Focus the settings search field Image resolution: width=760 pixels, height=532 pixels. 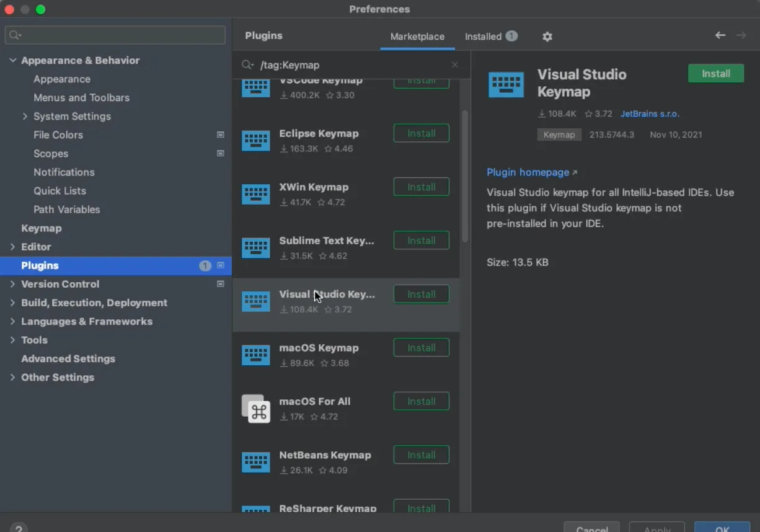point(115,35)
